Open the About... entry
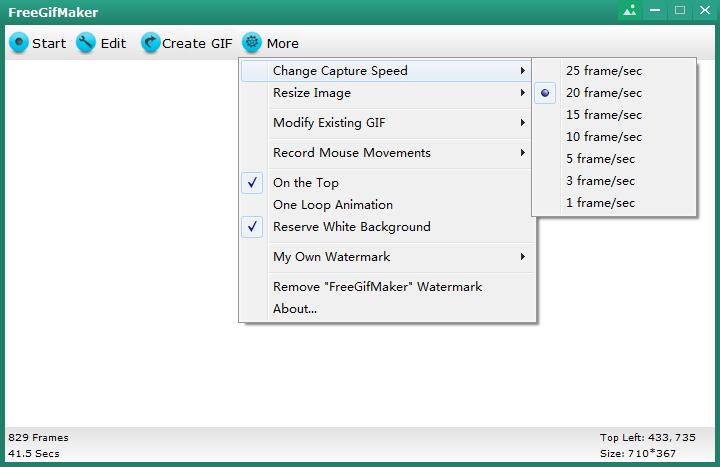The width and height of the screenshot is (720, 467). [x=386, y=309]
